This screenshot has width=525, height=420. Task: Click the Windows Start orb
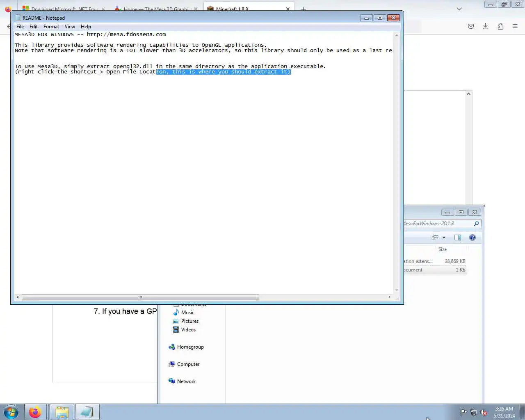[x=11, y=412]
